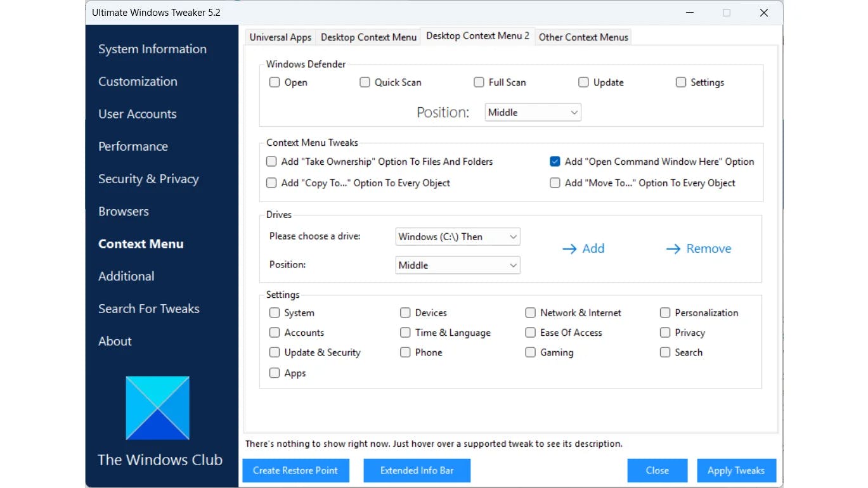Click the Remove drive link
Viewport: 868px width, 488px height.
tap(699, 249)
